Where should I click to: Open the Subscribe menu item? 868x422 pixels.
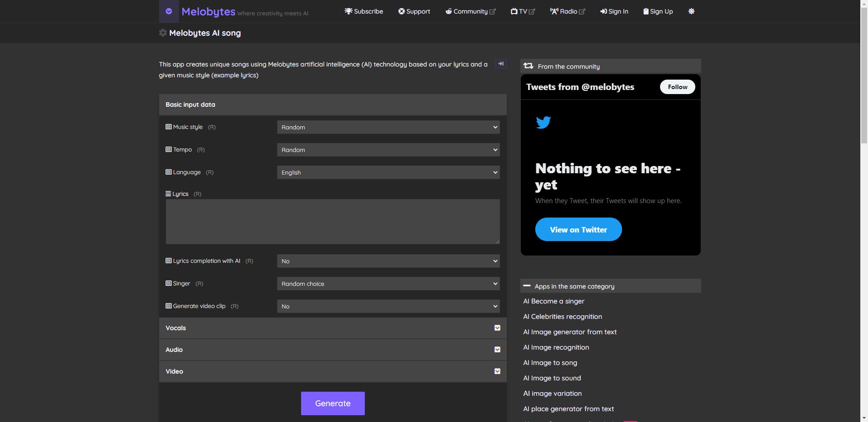[363, 11]
